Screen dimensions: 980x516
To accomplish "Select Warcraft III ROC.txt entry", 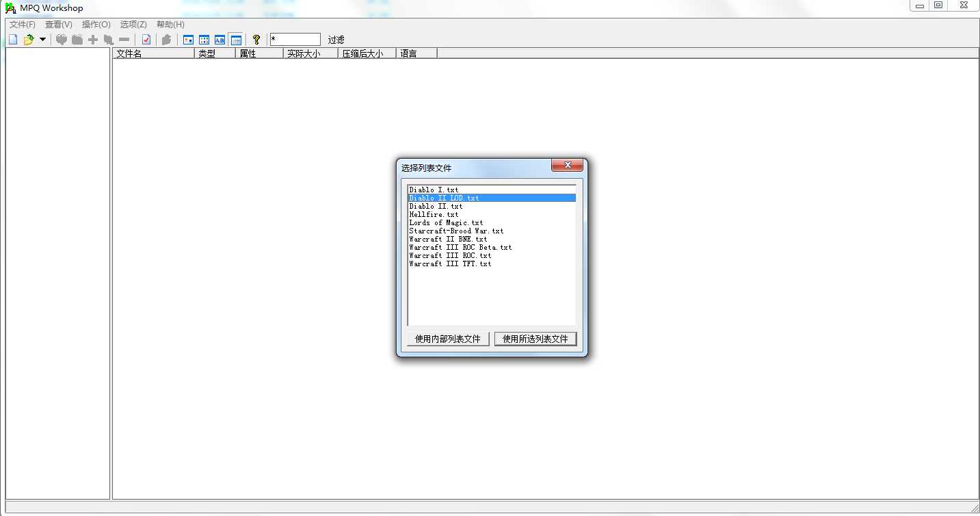I will (492, 255).
